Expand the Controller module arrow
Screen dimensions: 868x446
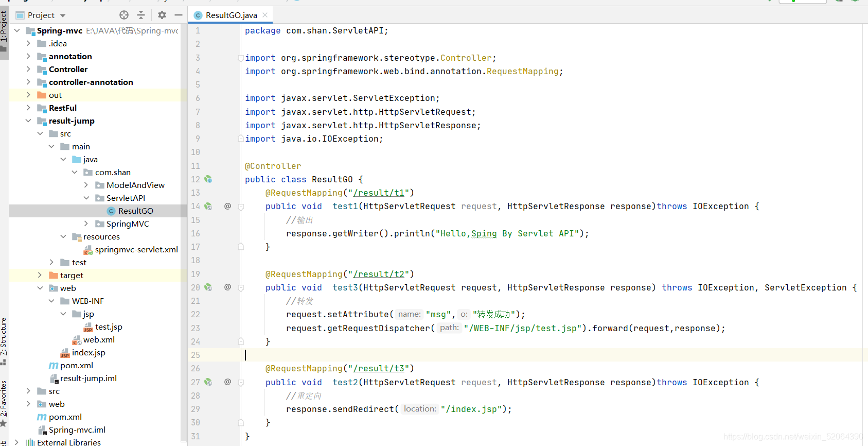[x=28, y=69]
